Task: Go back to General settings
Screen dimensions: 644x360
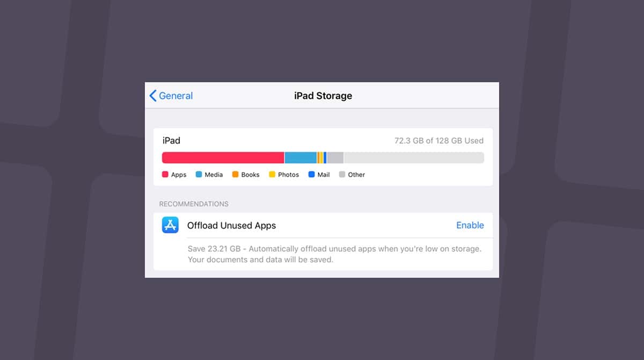Action: pyautogui.click(x=171, y=96)
